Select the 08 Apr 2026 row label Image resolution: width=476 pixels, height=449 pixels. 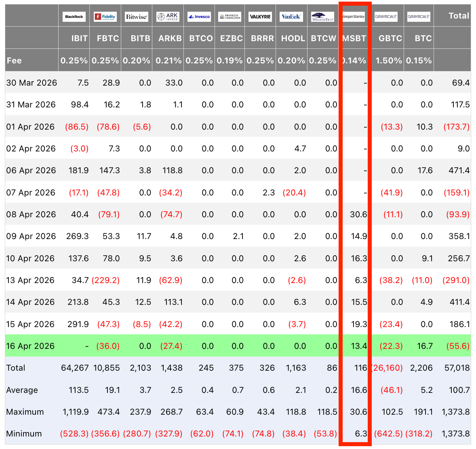[x=31, y=214]
